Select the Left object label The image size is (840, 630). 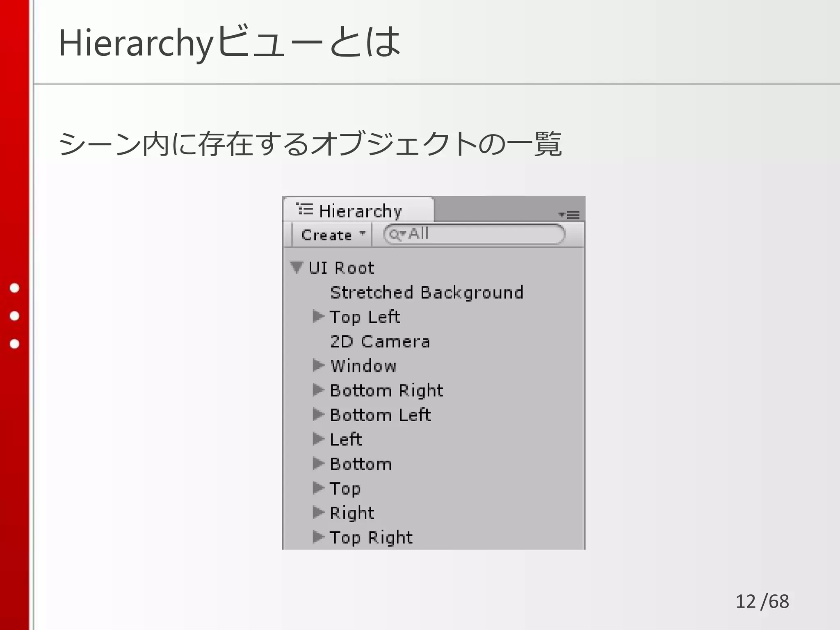346,439
